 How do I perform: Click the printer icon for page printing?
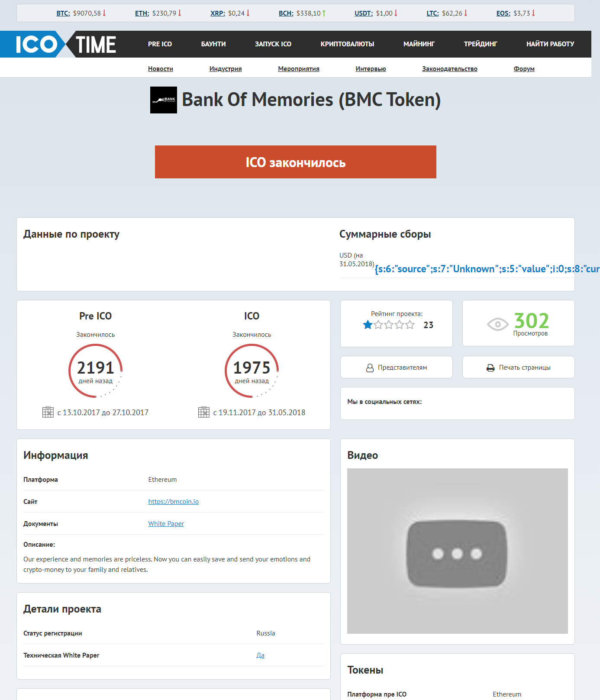click(x=490, y=368)
